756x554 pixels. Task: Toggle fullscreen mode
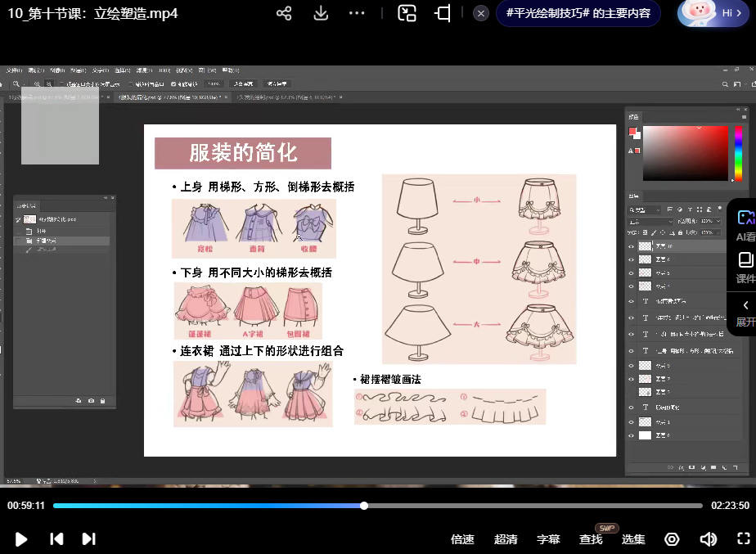pos(743,538)
